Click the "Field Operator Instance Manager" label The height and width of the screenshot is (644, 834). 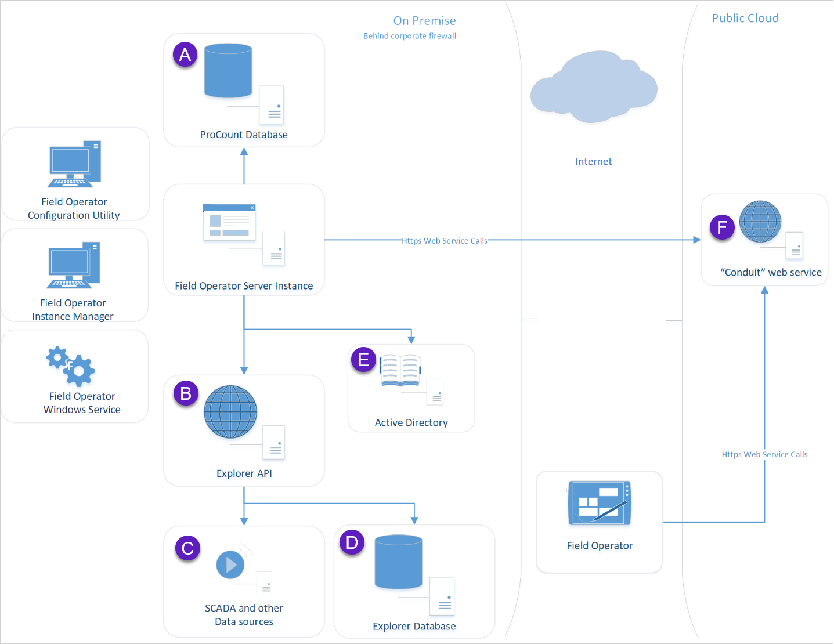click(73, 309)
